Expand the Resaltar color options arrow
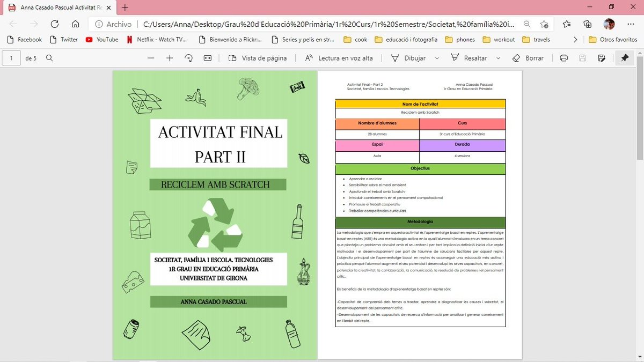The image size is (644, 362). (498, 58)
